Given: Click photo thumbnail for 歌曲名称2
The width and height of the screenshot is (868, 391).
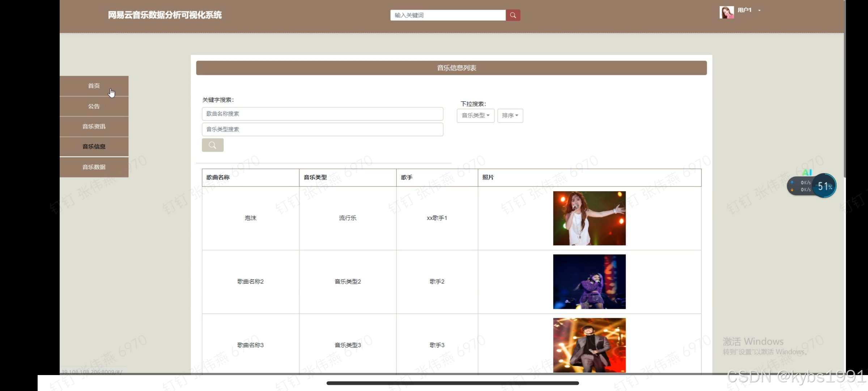Looking at the screenshot, I should point(589,281).
